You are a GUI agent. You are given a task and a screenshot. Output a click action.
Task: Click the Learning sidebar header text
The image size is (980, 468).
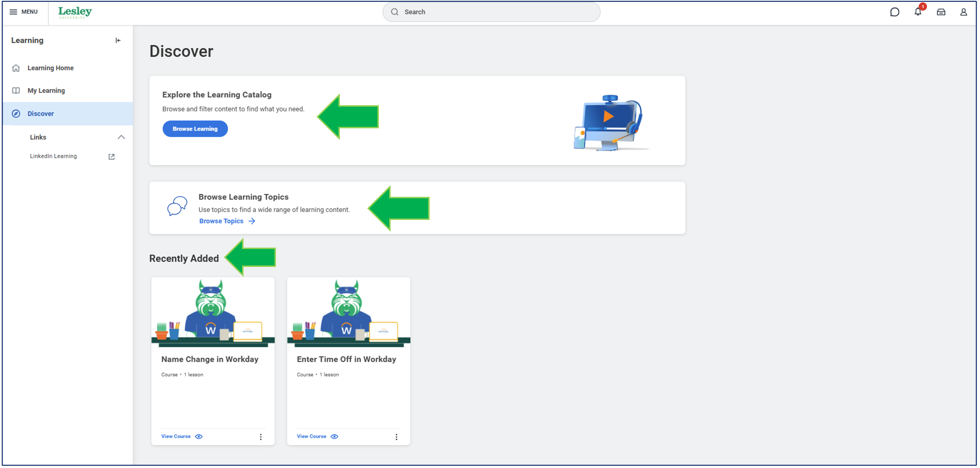coord(27,40)
